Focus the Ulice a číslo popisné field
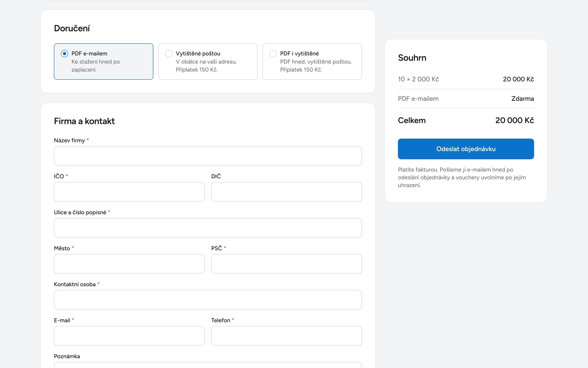Viewport: 588px width, 368px height. [x=208, y=228]
